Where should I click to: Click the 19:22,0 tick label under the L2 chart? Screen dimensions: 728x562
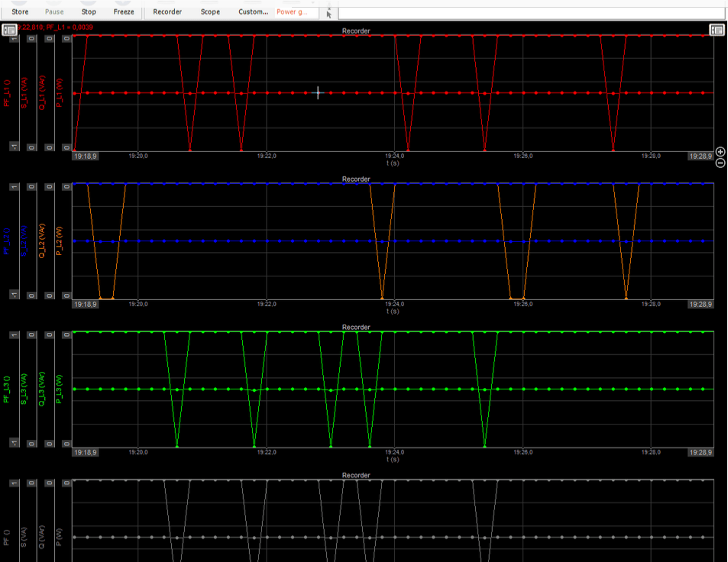(x=267, y=304)
